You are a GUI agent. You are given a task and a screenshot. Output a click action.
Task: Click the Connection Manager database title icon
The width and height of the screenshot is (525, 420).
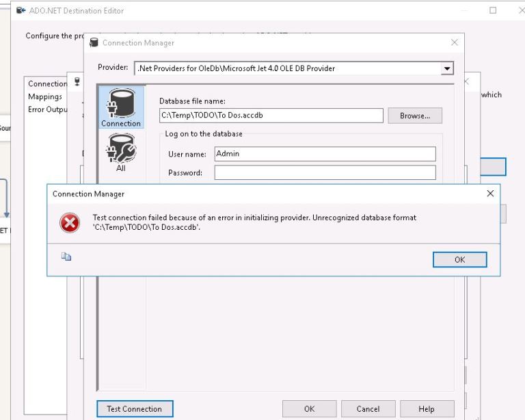click(94, 42)
